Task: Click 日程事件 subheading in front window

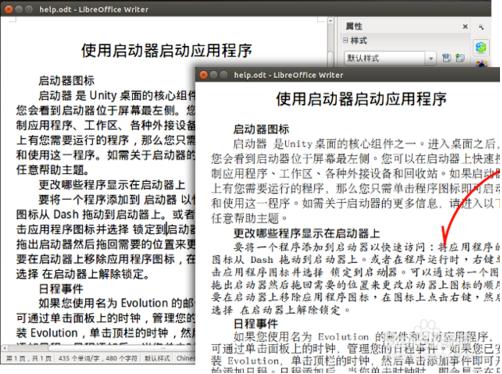Action: pos(255,324)
